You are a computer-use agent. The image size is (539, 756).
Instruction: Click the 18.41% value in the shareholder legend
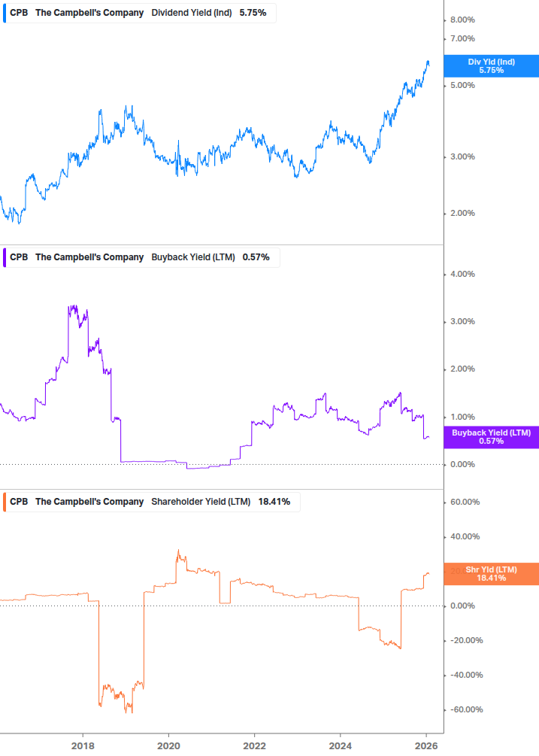274,502
